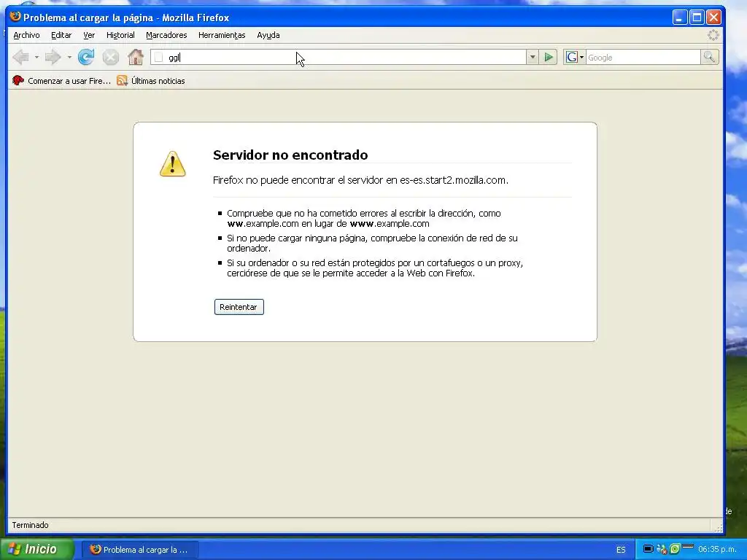The width and height of the screenshot is (747, 560).
Task: Click the 'Servidor no encontrado' heading
Action: pos(290,155)
